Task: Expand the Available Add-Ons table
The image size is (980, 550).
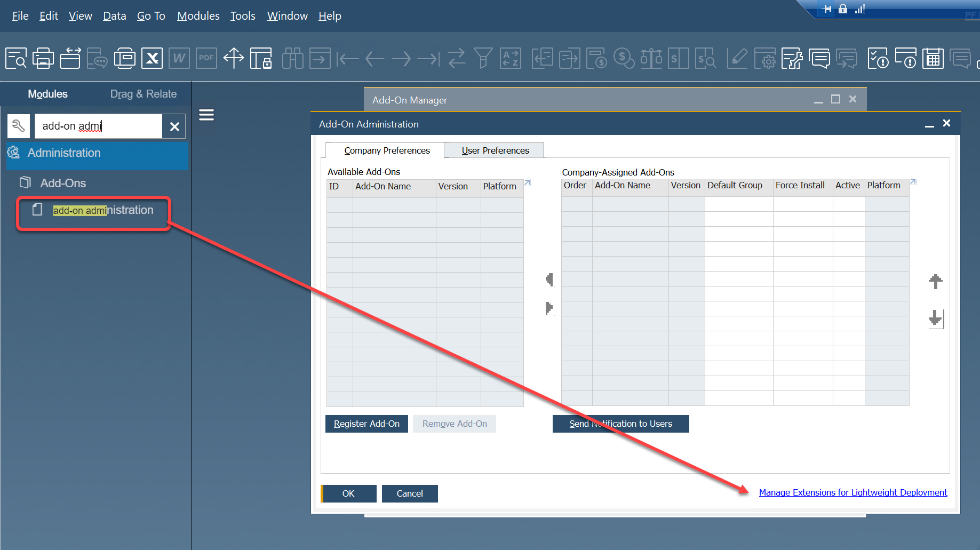Action: [527, 182]
